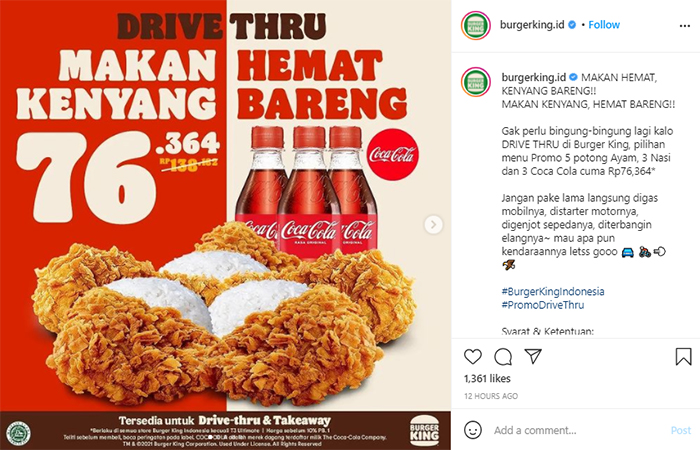View the 1,361 likes list
Viewport: 700px width, 450px height.
[x=487, y=379]
